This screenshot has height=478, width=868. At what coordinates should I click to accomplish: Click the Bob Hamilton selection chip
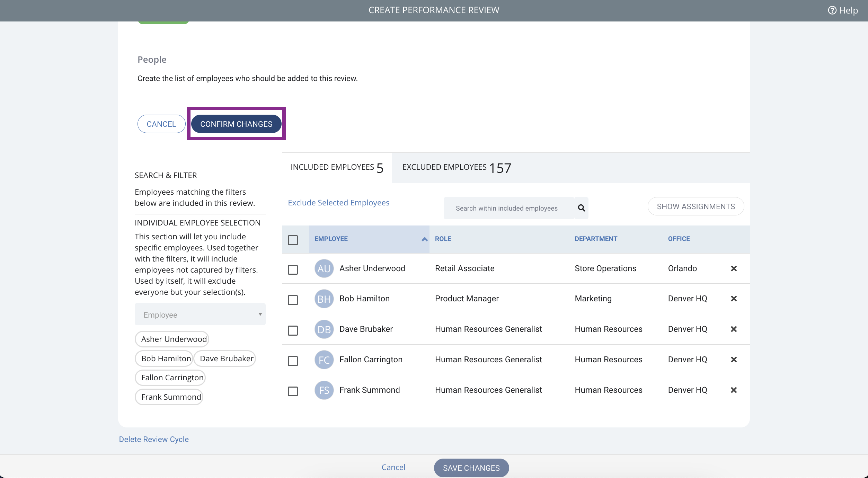(x=164, y=358)
